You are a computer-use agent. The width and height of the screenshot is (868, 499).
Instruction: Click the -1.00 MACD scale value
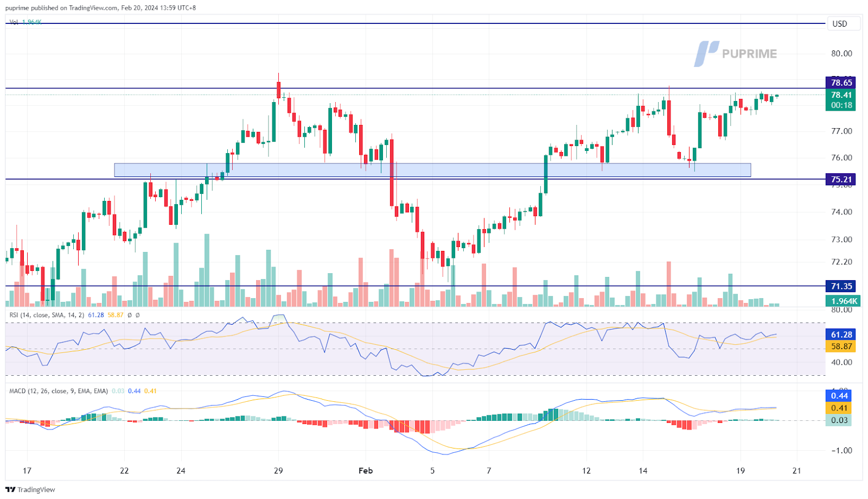pos(841,451)
